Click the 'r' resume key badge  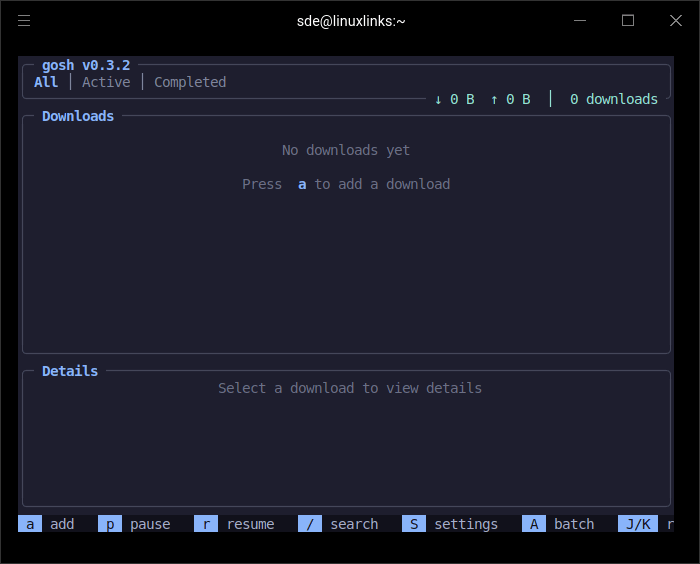pyautogui.click(x=206, y=524)
